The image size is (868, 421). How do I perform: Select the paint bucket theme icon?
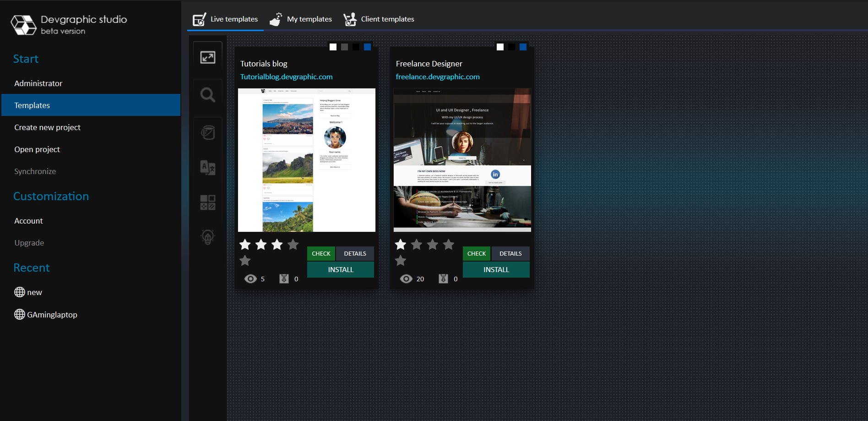tap(208, 133)
